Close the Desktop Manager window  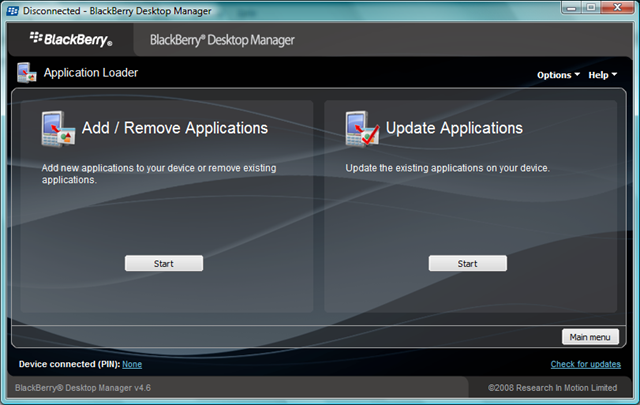coord(617,7)
